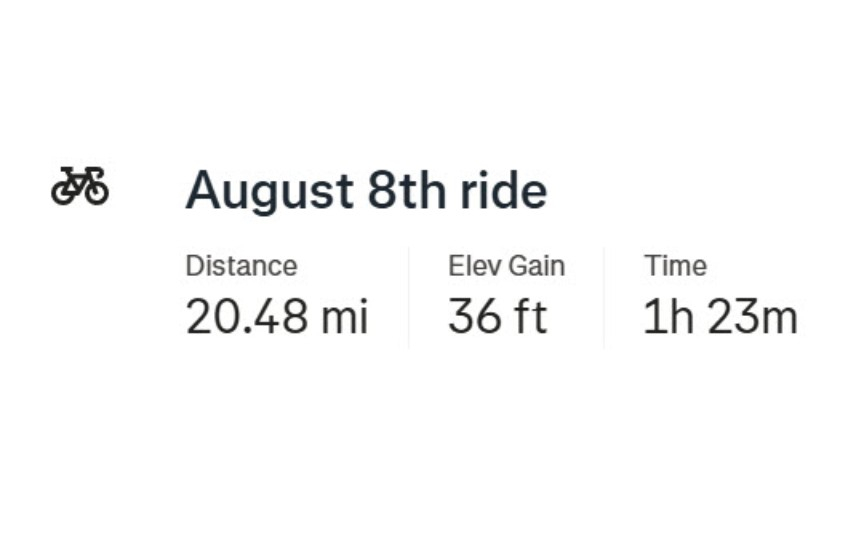
Task: Click the "23m" minutes value
Action: pos(753,316)
